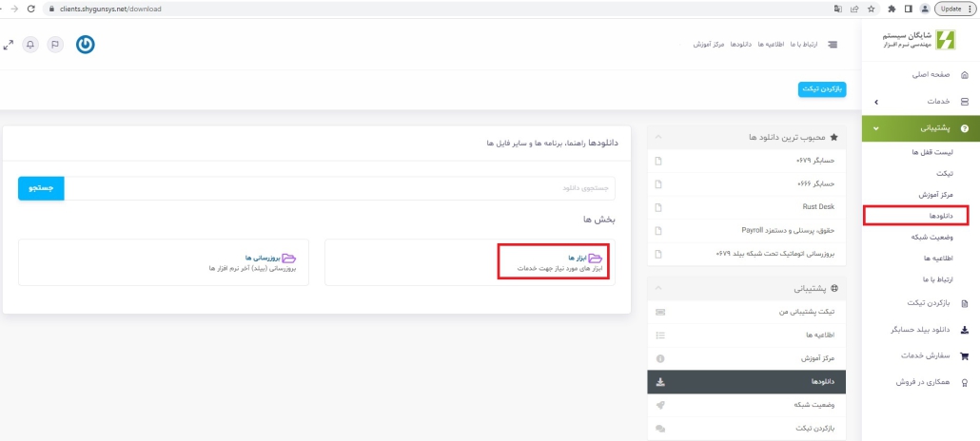The height and width of the screenshot is (441, 980).
Task: Open the Rust Desk download link
Action: pos(818,206)
